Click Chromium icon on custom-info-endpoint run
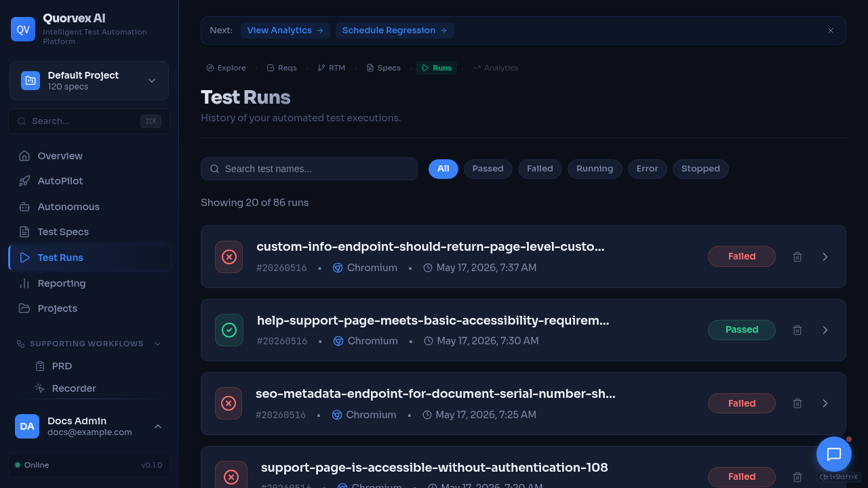Image resolution: width=868 pixels, height=488 pixels. (338, 268)
